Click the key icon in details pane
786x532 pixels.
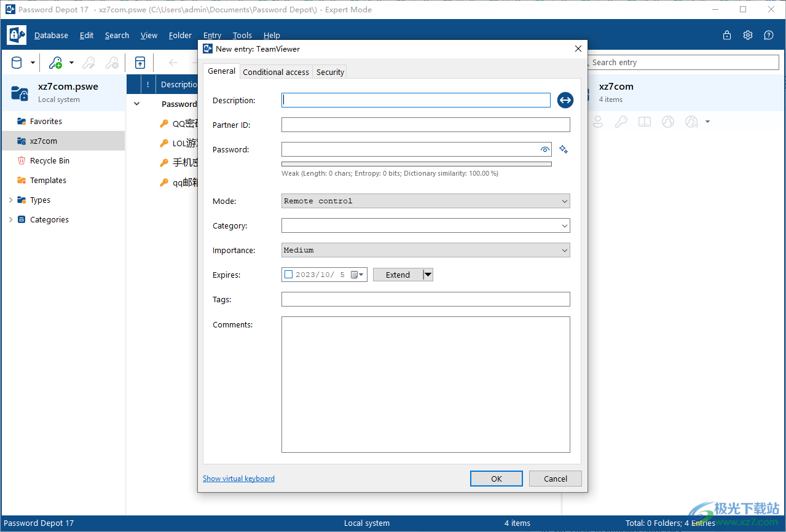[621, 122]
